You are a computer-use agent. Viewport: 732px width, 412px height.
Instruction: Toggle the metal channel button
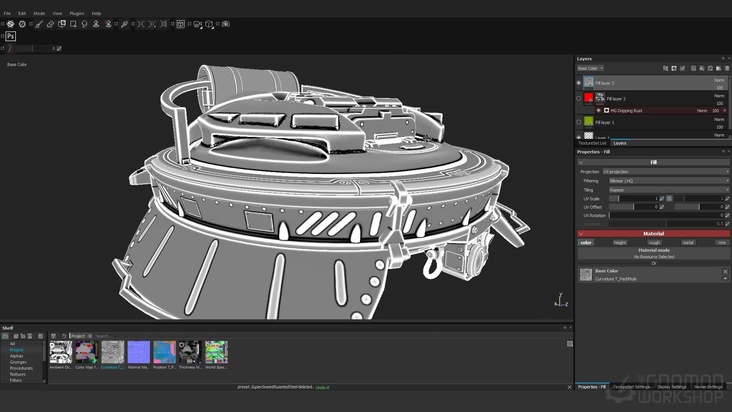click(x=688, y=242)
